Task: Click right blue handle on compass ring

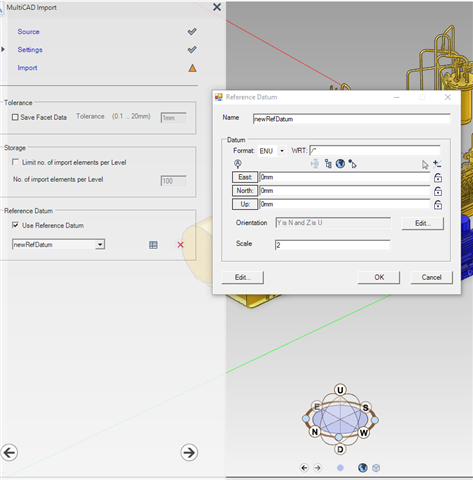Action: [375, 420]
